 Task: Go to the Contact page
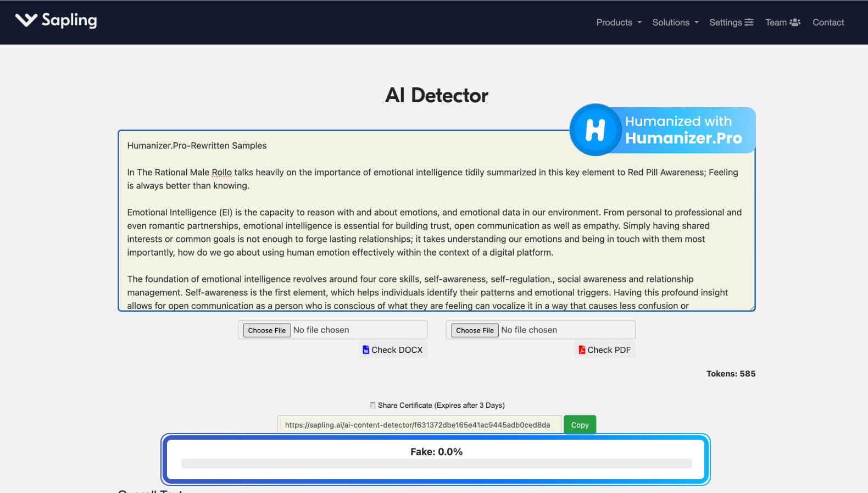(x=828, y=23)
